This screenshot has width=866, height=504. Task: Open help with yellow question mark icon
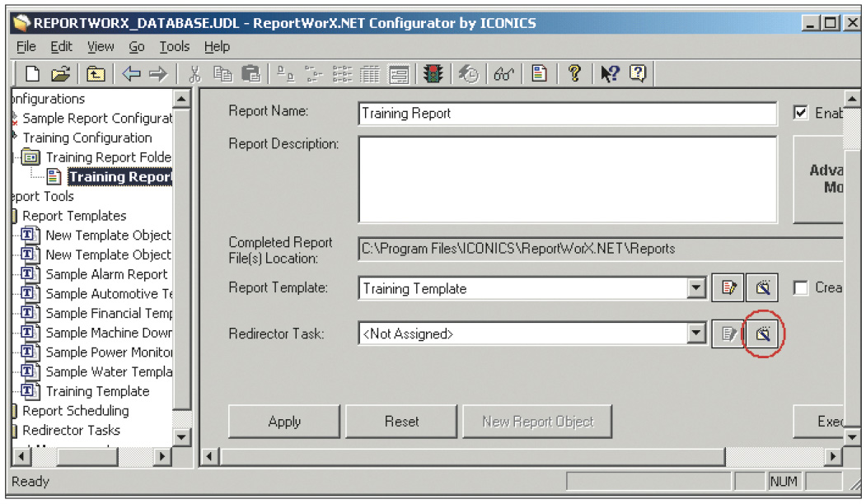[x=574, y=73]
